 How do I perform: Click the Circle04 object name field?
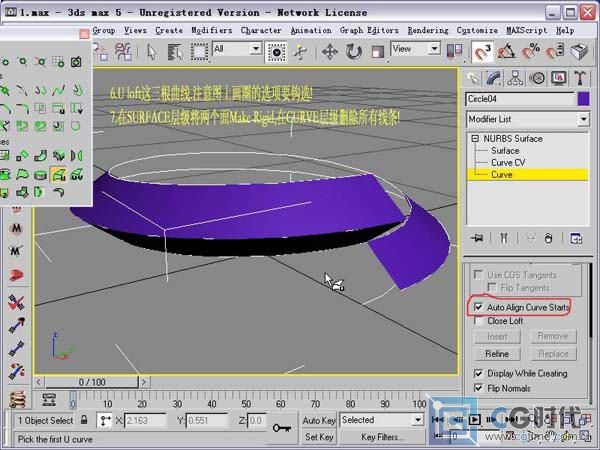[x=520, y=99]
